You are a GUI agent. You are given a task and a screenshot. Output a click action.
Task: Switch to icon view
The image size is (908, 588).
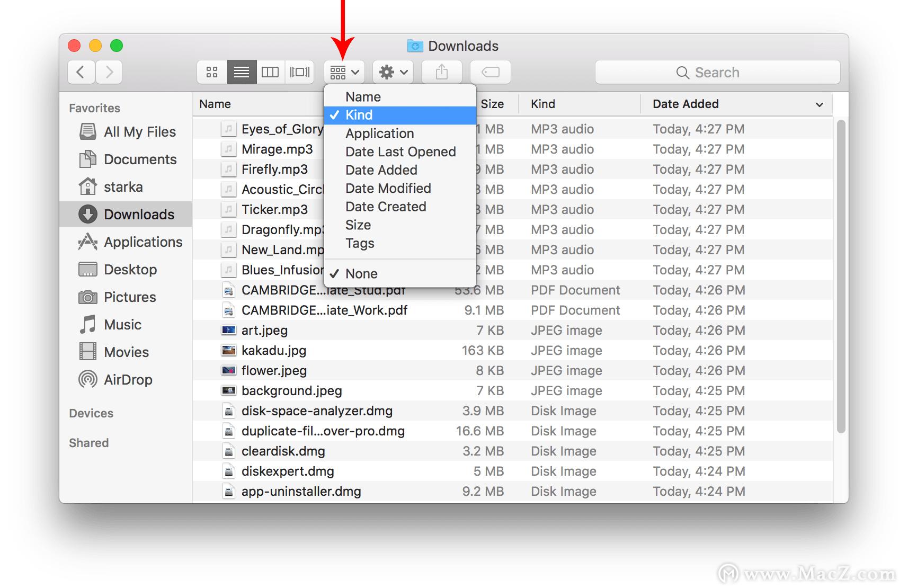(x=212, y=72)
